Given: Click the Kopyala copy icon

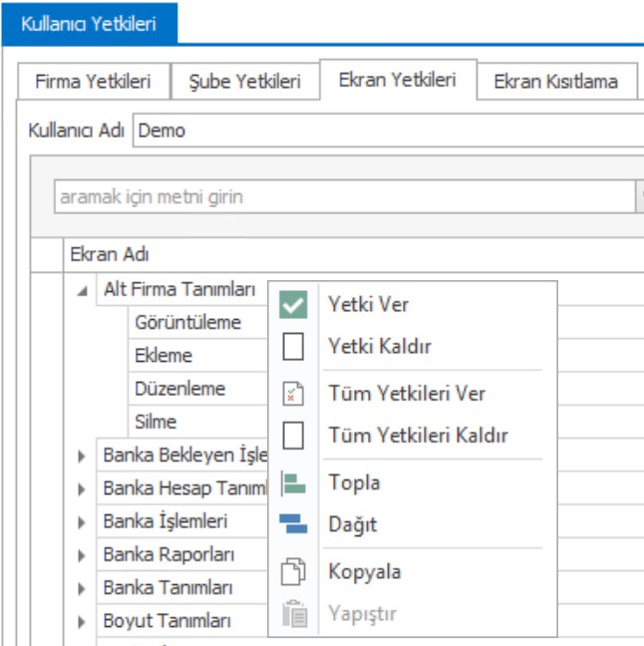Looking at the screenshot, I should (x=293, y=572).
